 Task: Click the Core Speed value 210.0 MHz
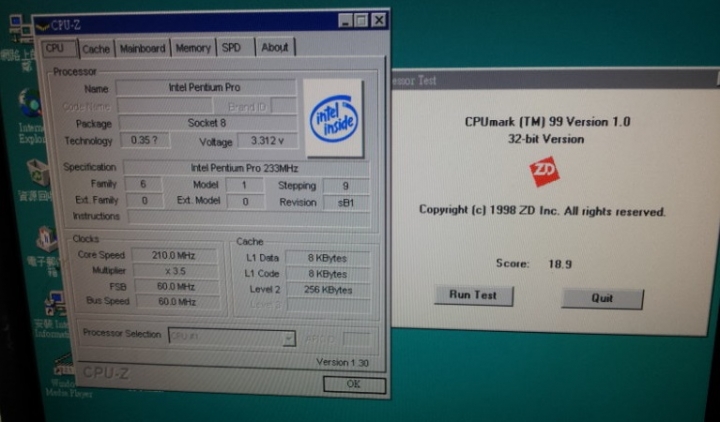click(x=174, y=255)
